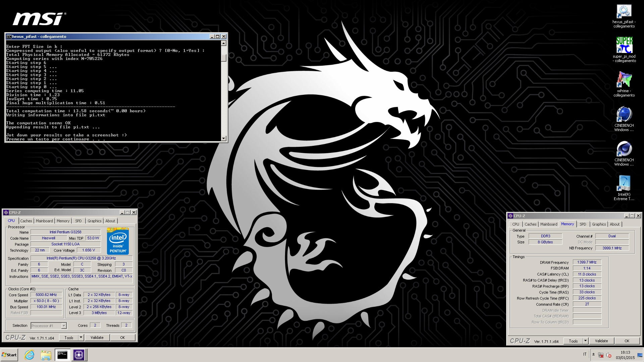Open SPD tab in right CPU-Z window
Screen dimensions: 644x362
coord(583,224)
